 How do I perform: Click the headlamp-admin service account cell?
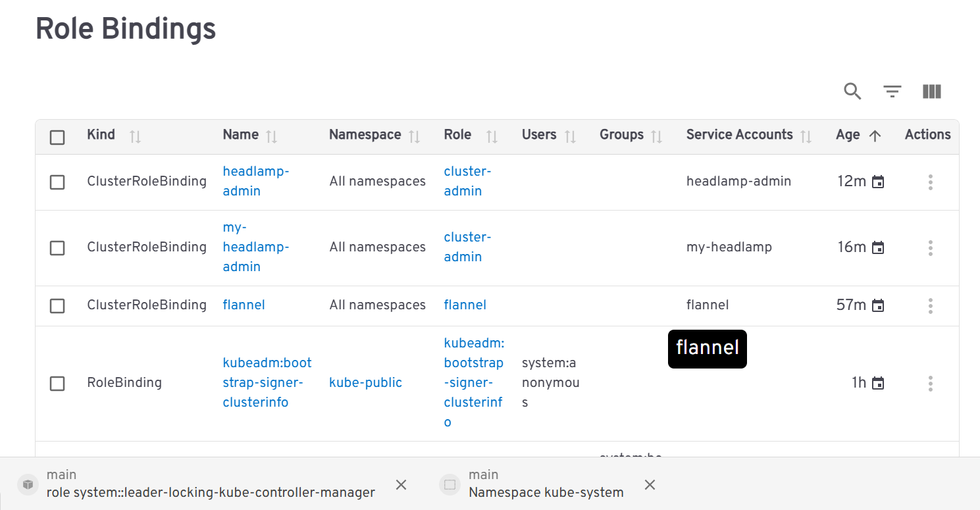[x=738, y=181]
